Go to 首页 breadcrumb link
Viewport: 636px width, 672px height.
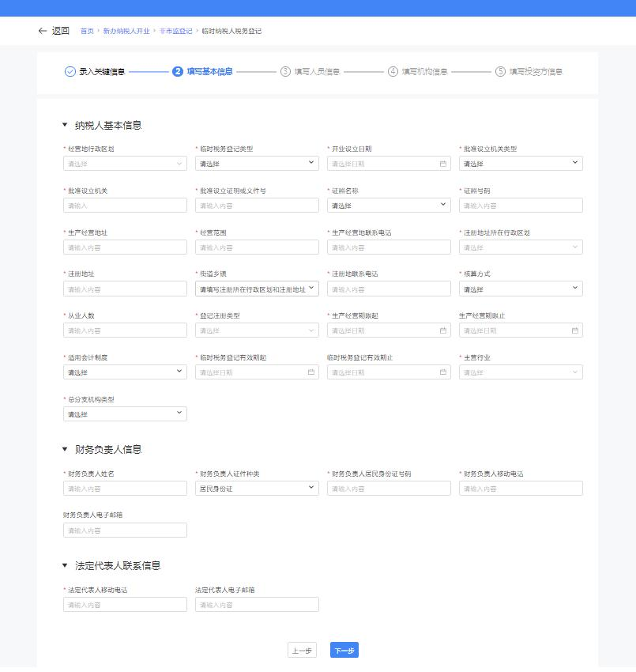click(x=86, y=32)
